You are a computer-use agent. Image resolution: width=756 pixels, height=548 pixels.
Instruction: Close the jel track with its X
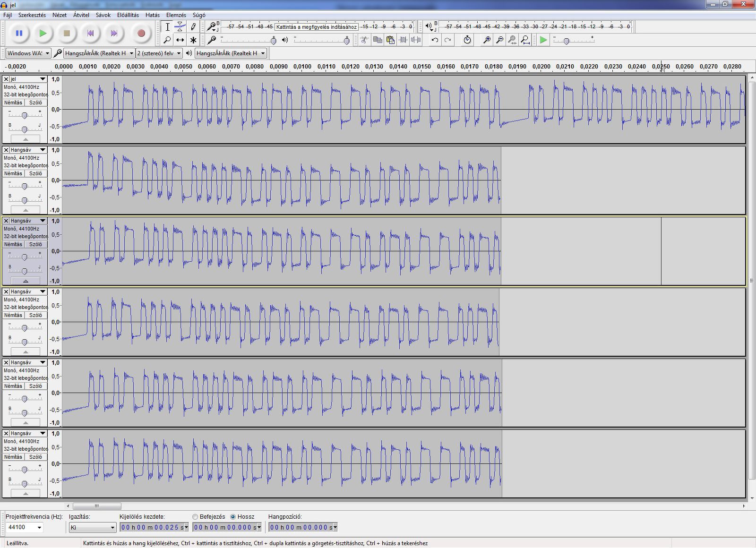tap(6, 79)
